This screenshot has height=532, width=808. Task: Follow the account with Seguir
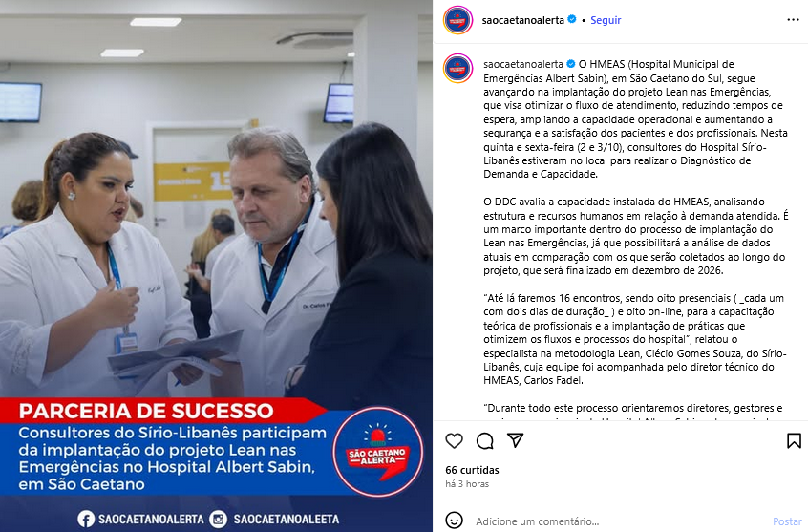coord(606,20)
